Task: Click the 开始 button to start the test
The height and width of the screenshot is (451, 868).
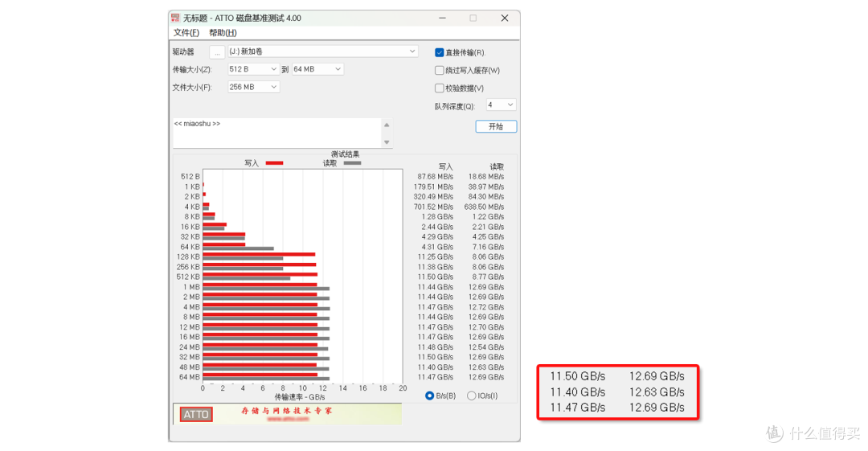Action: tap(496, 126)
